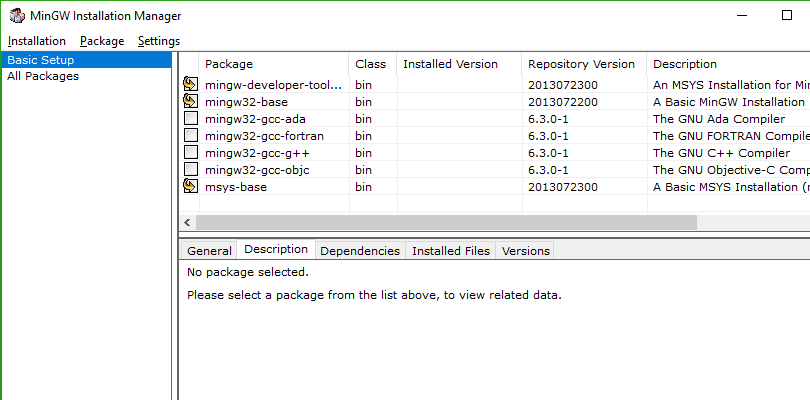
Task: Mark the mingw32-gcc-ada checkbox
Action: [x=191, y=119]
